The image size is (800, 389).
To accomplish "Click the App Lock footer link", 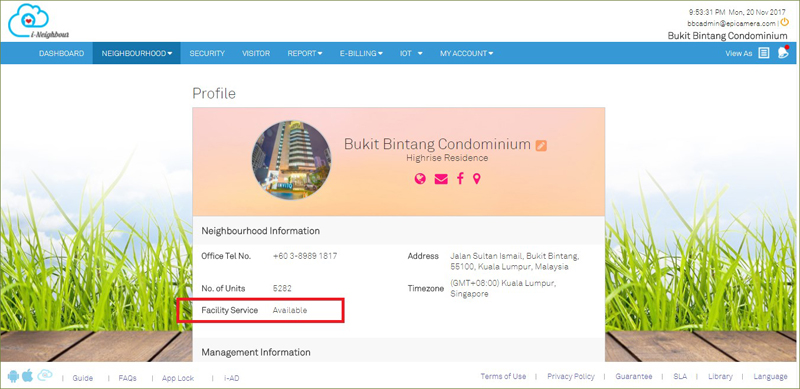I will (178, 378).
